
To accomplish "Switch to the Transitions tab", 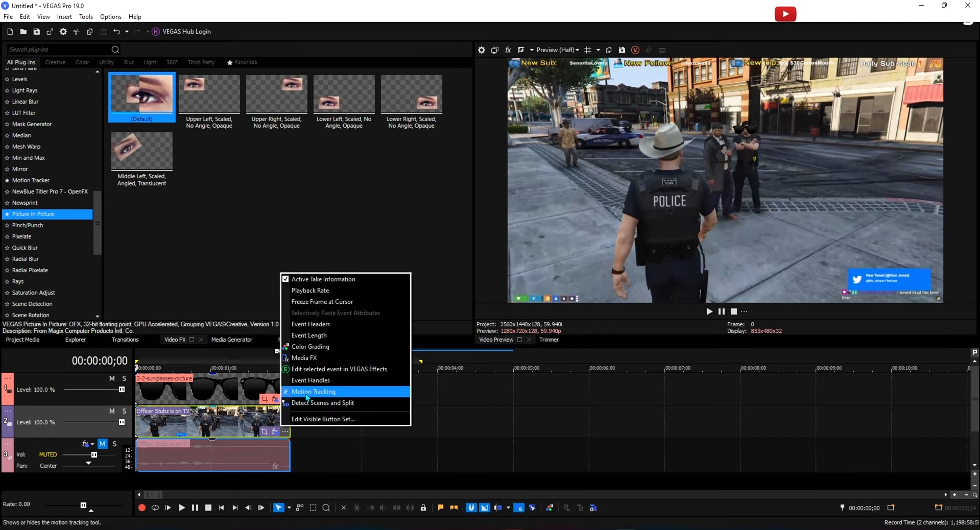I will tap(125, 340).
